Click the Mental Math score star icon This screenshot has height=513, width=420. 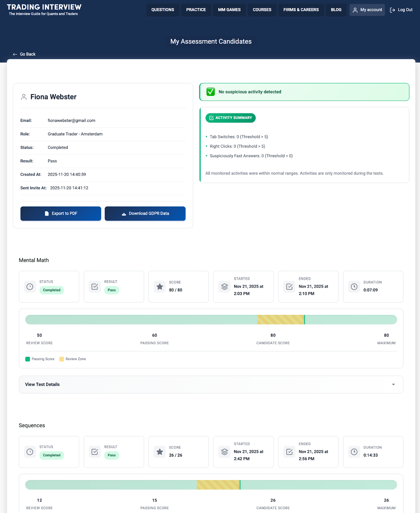coord(159,287)
